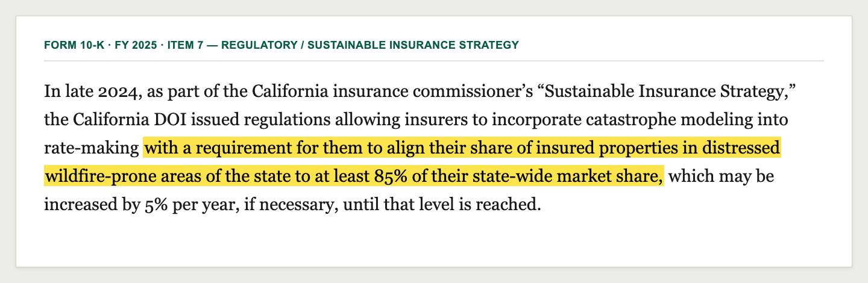
Task: Click the highlighted words "wildfire-prone areas"
Action: 111,178
